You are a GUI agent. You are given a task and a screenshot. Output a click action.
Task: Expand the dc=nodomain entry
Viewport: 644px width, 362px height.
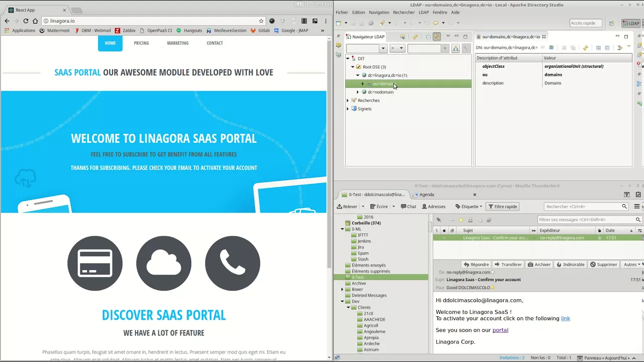358,92
